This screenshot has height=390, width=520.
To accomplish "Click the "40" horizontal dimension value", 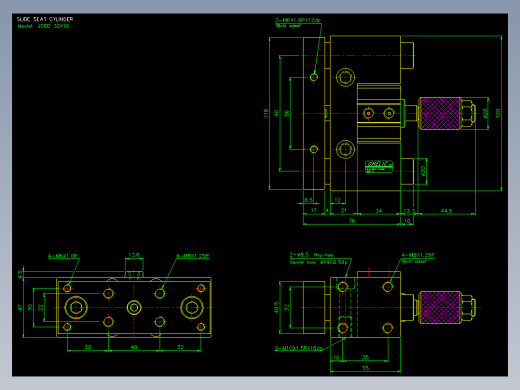I will (134, 347).
